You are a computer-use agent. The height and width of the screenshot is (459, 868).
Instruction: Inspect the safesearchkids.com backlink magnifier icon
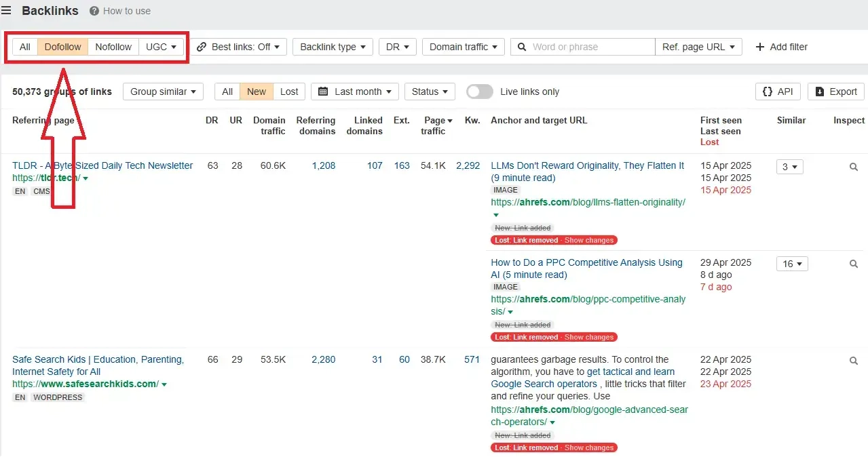[854, 361]
